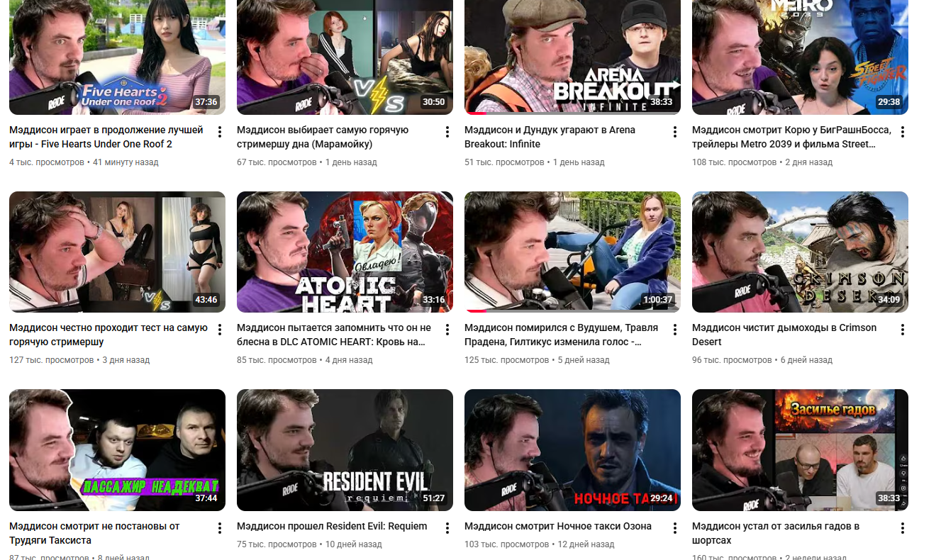Open the Пассажир неадекват taxi video thumbnail
The height and width of the screenshot is (560, 941).
(117, 450)
